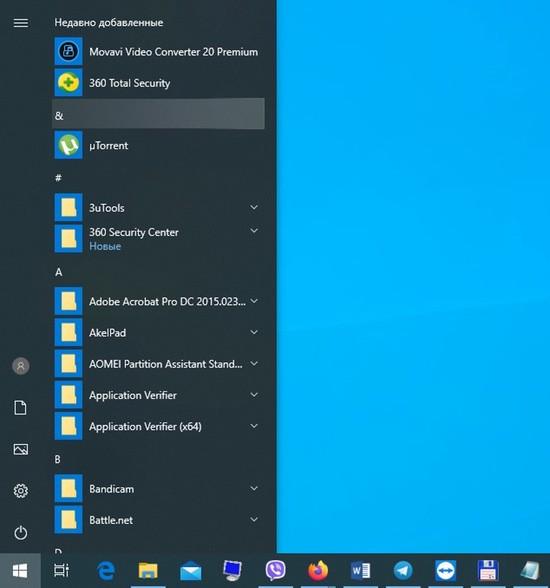Open Telegram from the taskbar
Screen dimensions: 550x588
click(403, 571)
